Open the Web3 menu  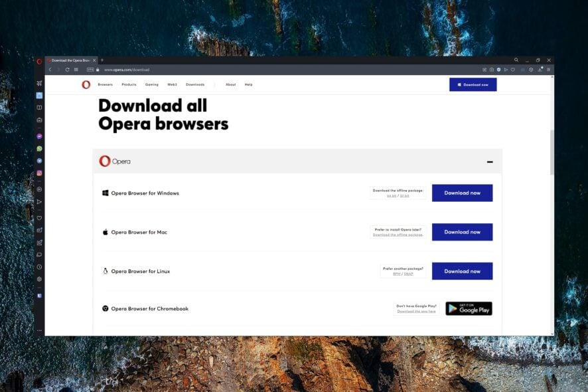point(172,84)
